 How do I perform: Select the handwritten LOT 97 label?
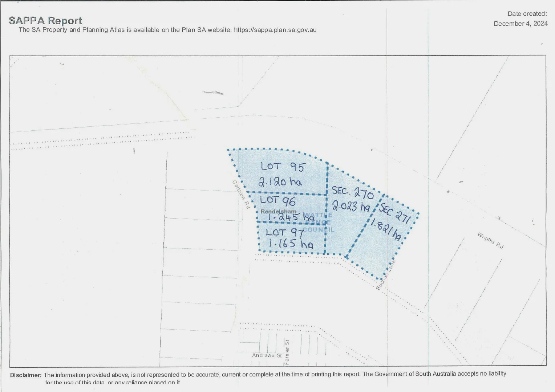[284, 232]
